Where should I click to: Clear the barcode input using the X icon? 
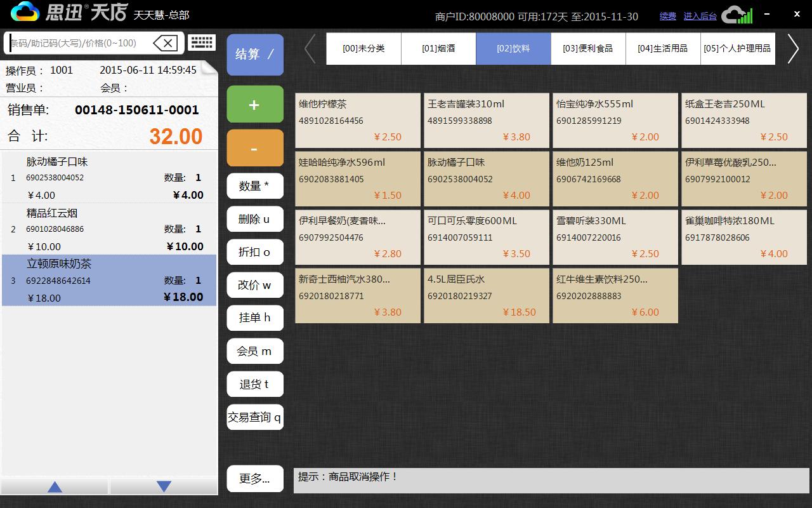pos(165,42)
